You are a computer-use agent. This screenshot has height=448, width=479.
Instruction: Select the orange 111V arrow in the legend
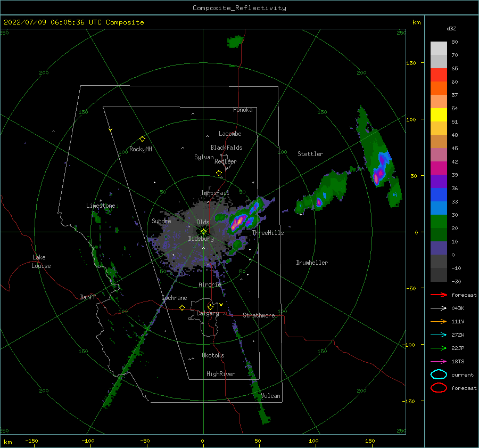tap(439, 321)
